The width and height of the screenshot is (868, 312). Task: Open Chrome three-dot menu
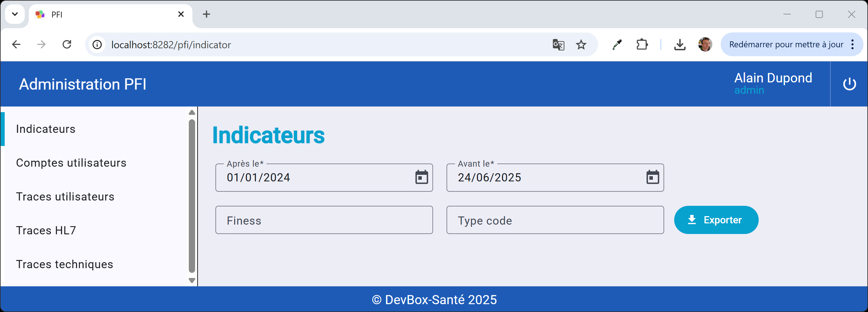click(852, 44)
